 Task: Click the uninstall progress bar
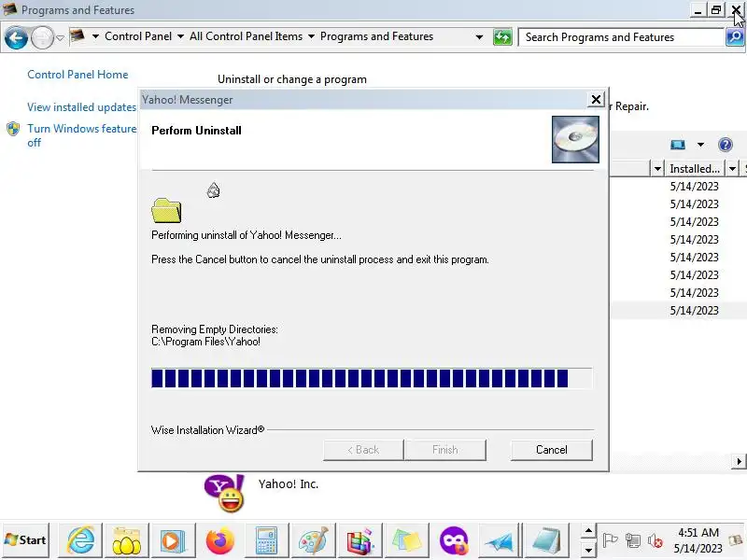tap(372, 379)
